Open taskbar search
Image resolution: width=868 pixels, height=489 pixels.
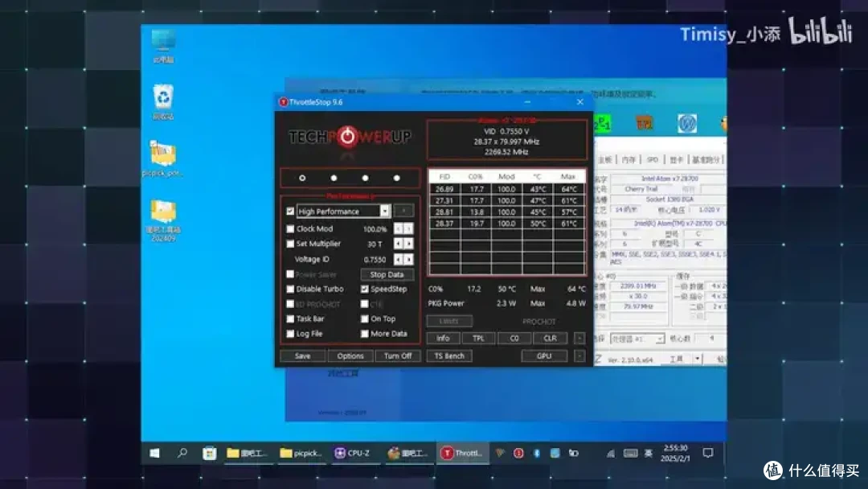[182, 453]
